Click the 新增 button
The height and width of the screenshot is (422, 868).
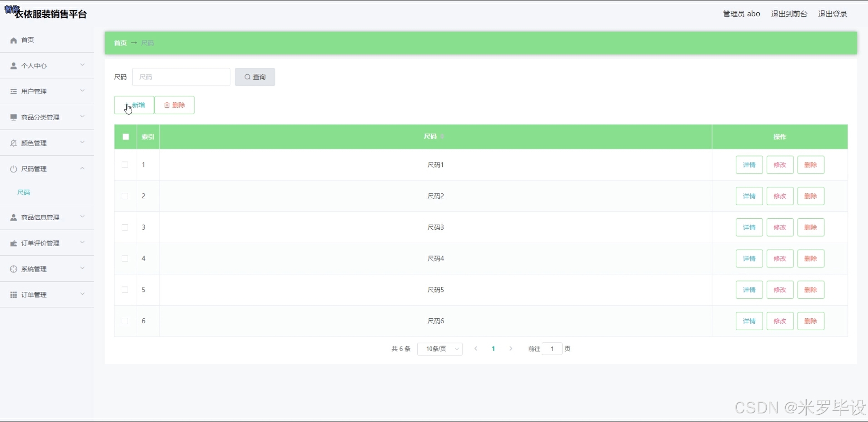click(134, 105)
